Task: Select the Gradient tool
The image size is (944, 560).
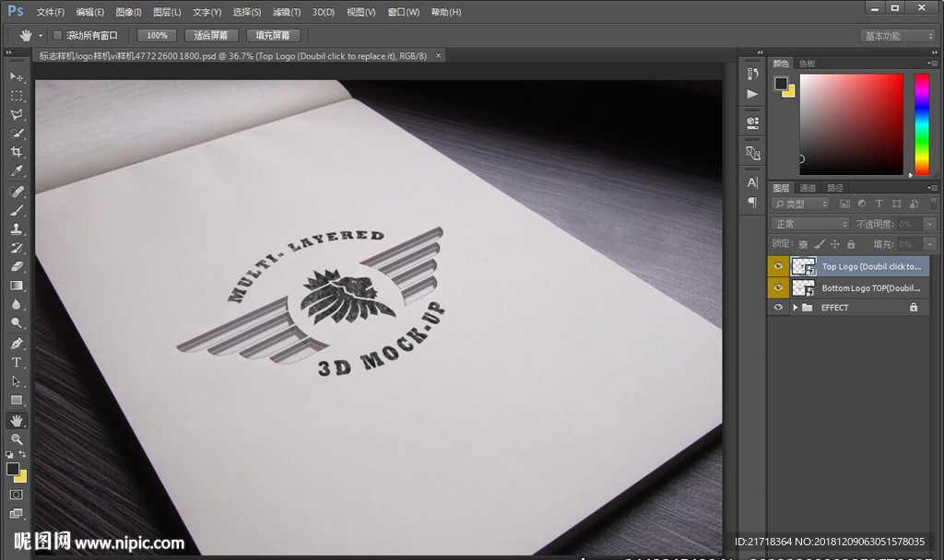Action: click(17, 286)
